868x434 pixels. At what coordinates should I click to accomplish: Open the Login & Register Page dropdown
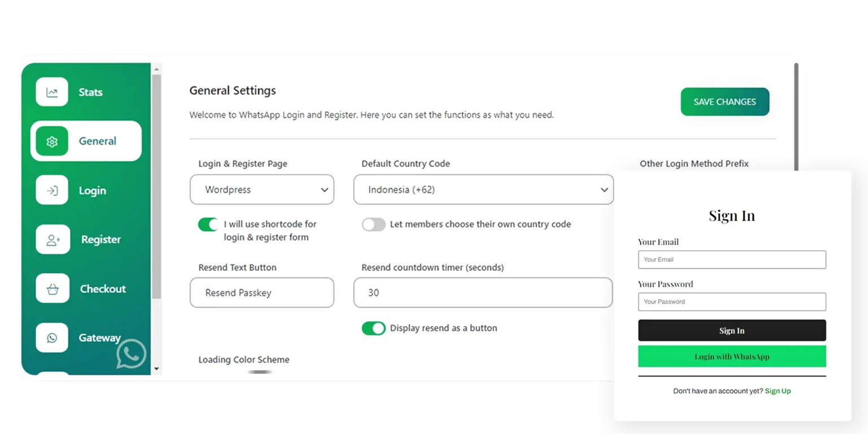point(262,190)
